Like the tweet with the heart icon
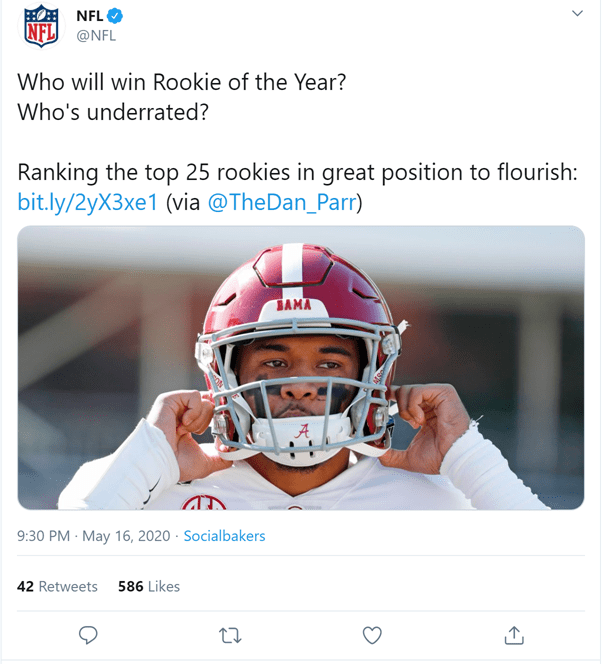 click(372, 635)
